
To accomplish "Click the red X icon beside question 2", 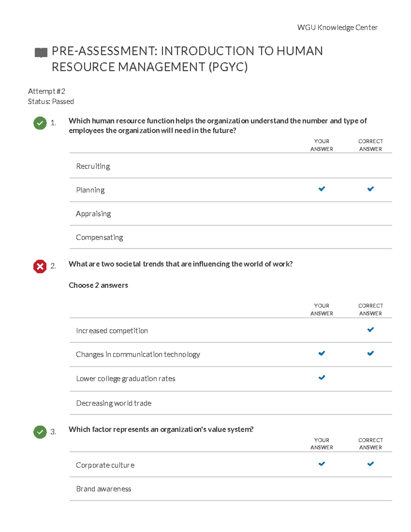I will coord(39,267).
